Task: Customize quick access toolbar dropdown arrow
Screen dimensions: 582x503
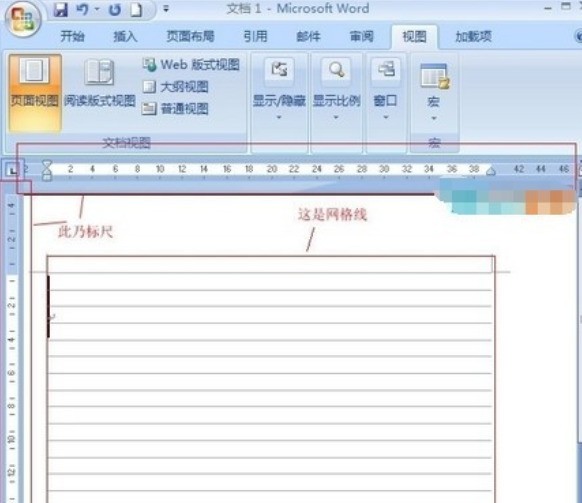Action: (x=166, y=9)
